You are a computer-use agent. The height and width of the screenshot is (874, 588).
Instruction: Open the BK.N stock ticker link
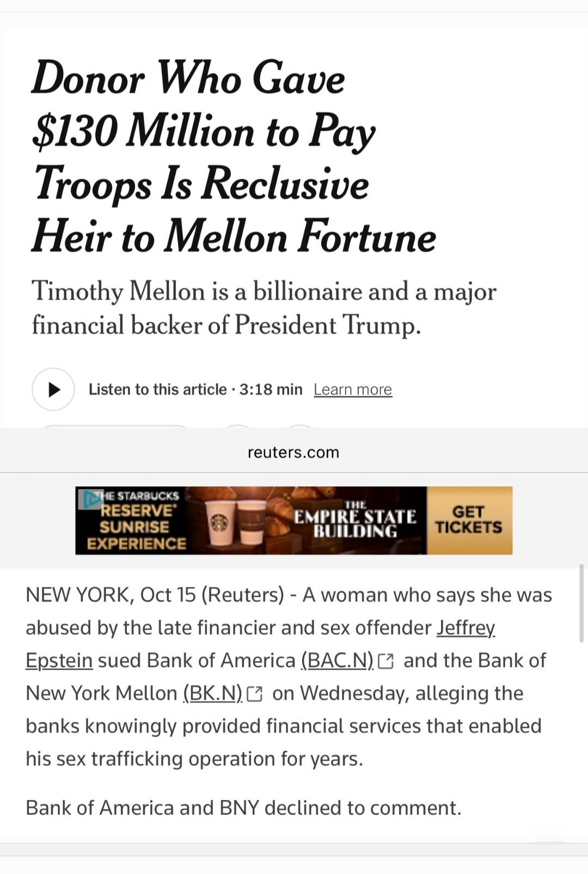[212, 693]
